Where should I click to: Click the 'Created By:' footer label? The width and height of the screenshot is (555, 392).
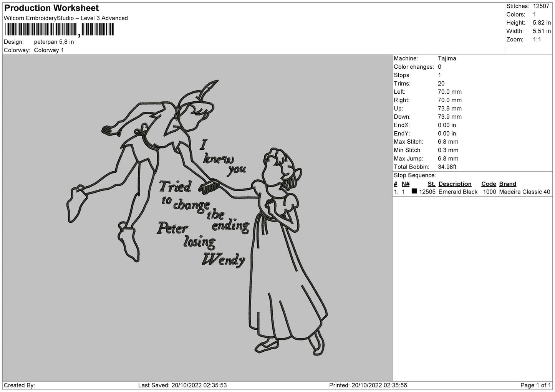[20, 385]
